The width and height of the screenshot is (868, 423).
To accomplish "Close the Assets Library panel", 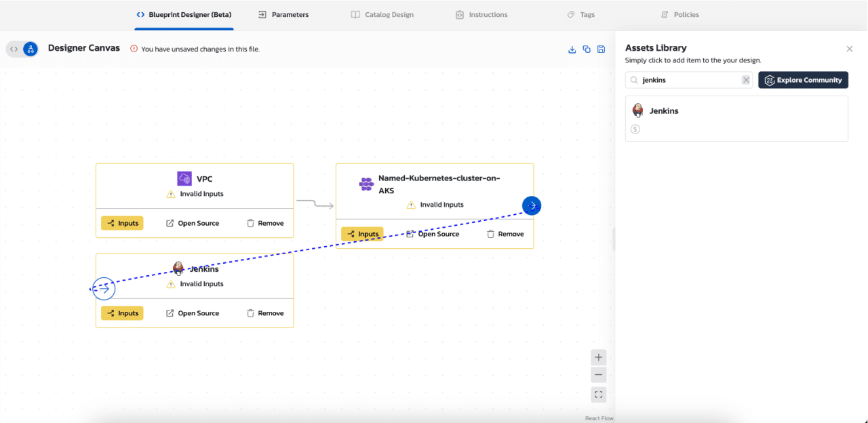I will pyautogui.click(x=850, y=49).
